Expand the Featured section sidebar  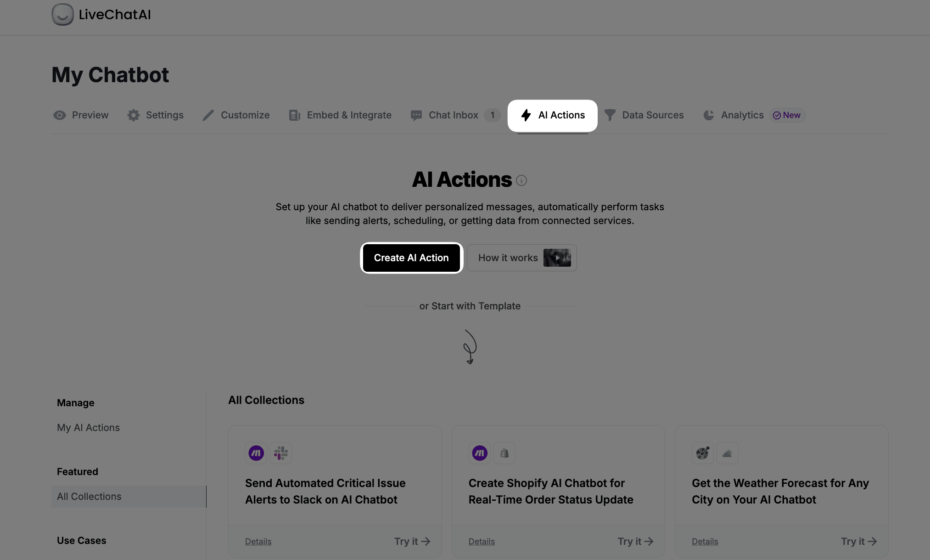(77, 471)
